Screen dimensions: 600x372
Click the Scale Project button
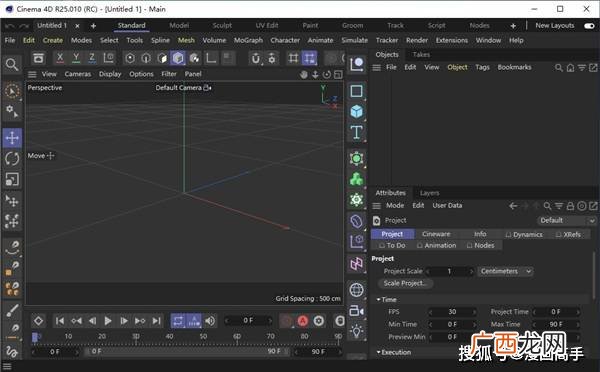point(405,283)
